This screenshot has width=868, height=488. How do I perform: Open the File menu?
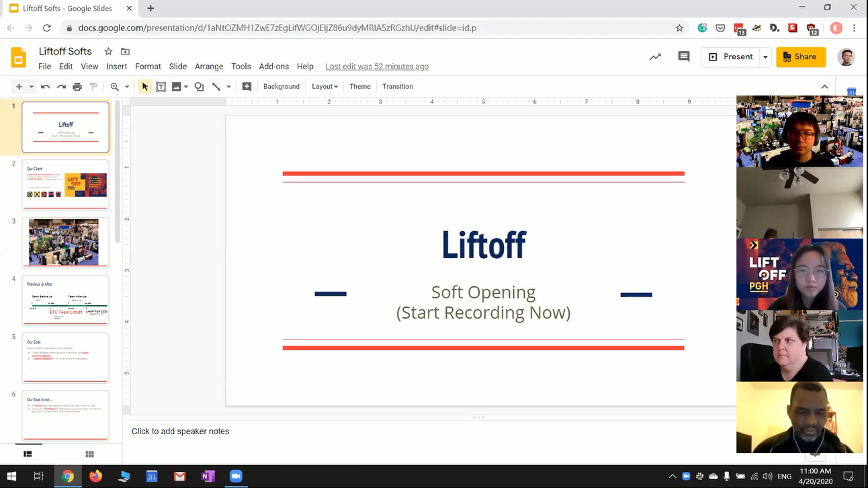44,67
